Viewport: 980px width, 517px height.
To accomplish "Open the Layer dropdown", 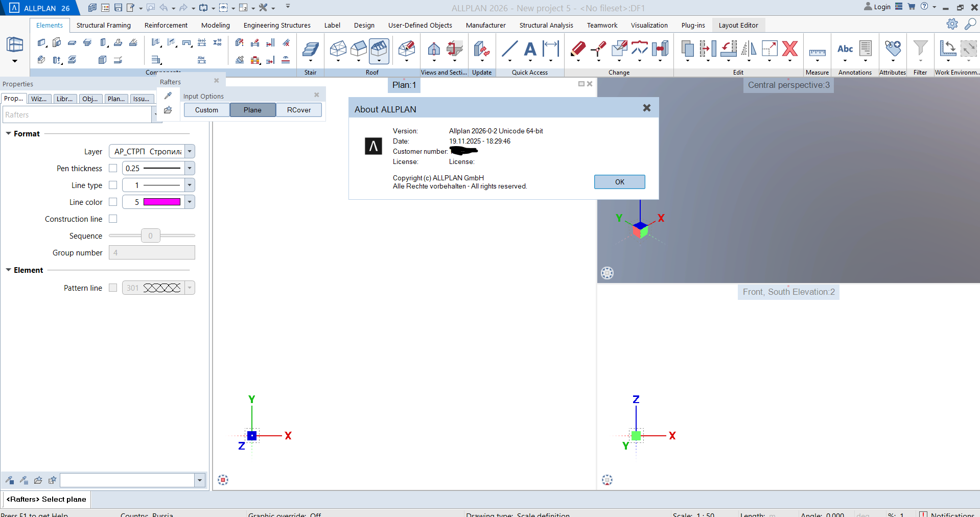I will [x=190, y=151].
